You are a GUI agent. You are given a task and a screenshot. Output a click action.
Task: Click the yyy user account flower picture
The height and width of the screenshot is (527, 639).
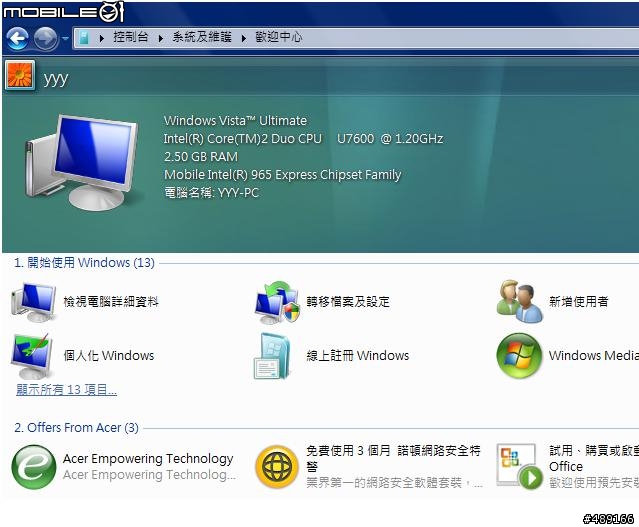click(20, 75)
